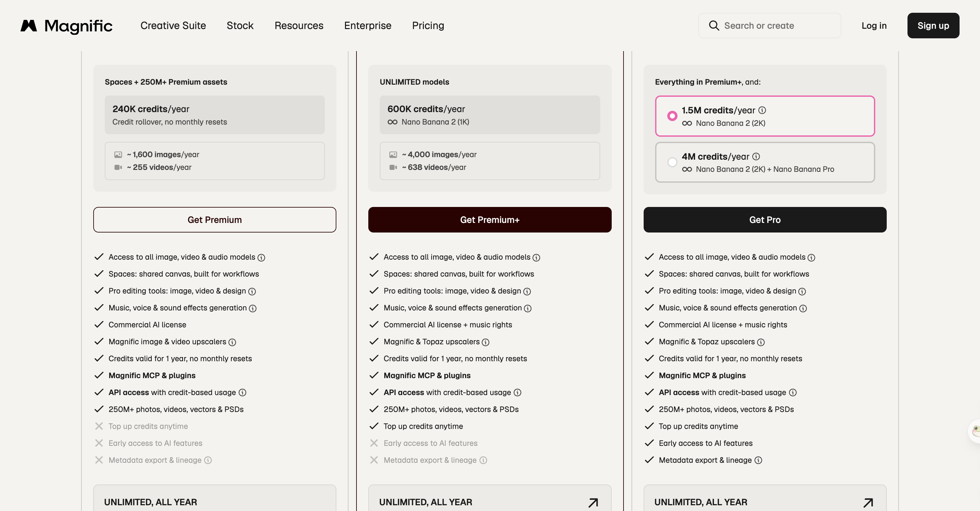Open the Resources menu
The image size is (980, 511).
[x=299, y=26]
